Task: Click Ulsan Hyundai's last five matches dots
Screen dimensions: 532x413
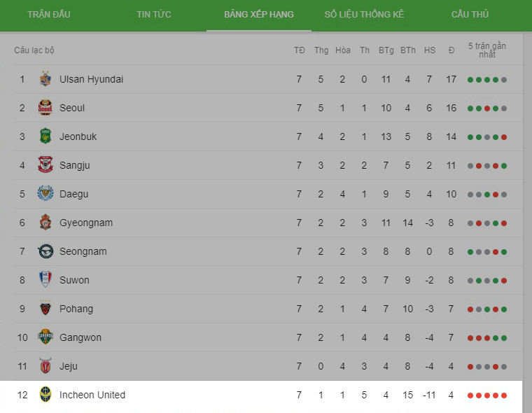Action: [x=487, y=80]
